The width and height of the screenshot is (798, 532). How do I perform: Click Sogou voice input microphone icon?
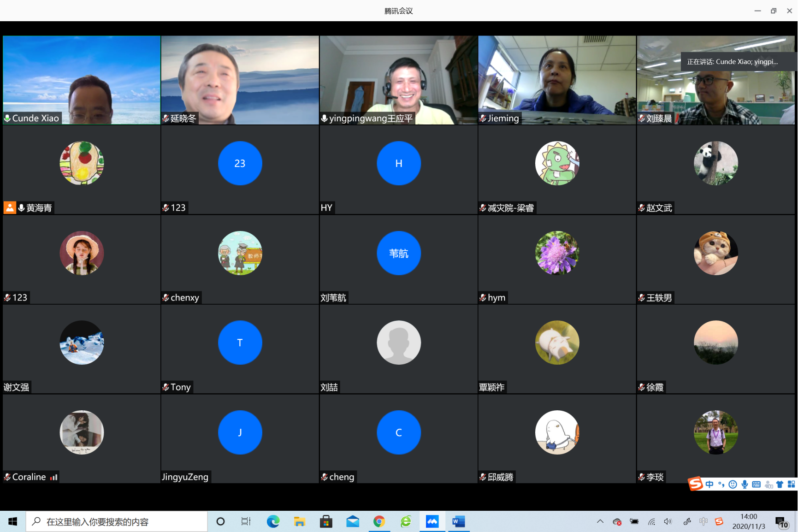745,484
